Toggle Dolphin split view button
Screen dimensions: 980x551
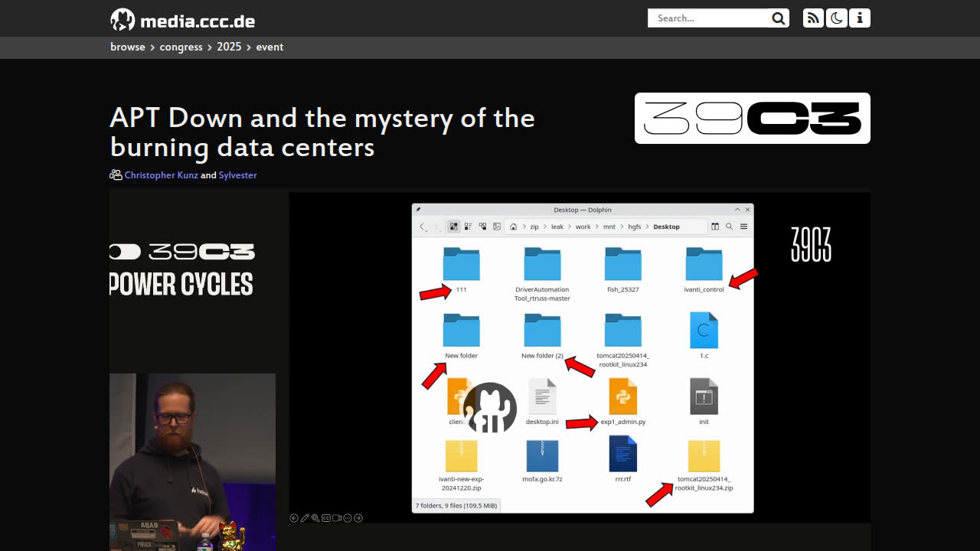point(715,227)
